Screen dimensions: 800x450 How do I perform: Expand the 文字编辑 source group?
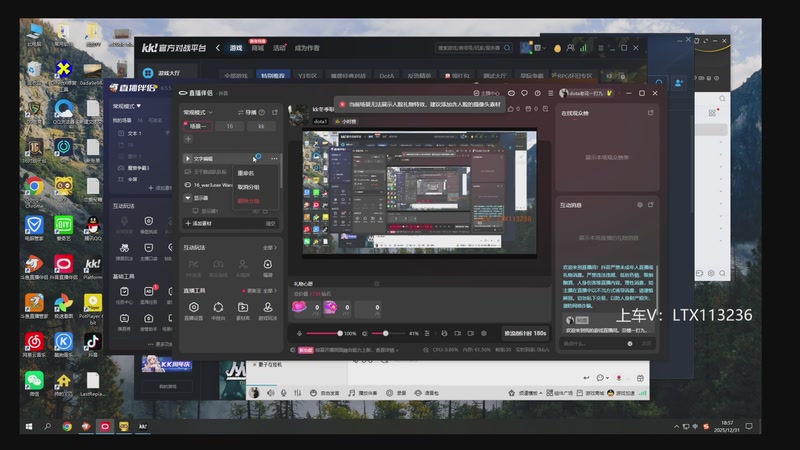pyautogui.click(x=188, y=159)
